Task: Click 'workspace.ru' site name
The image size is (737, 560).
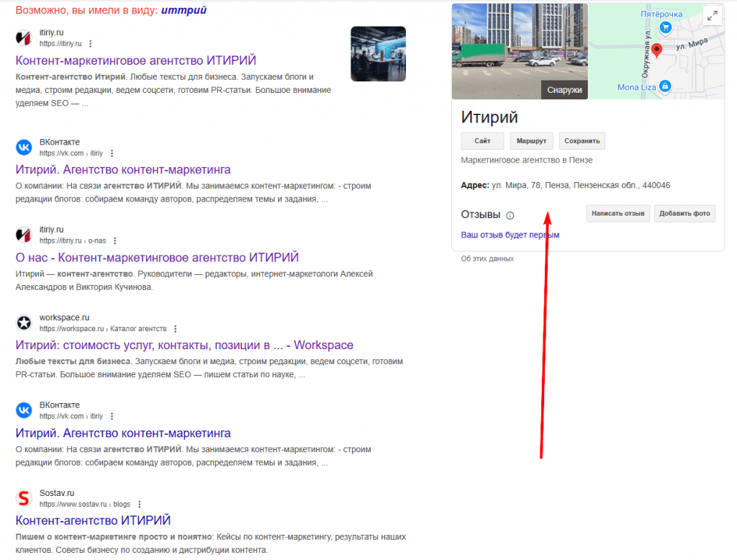Action: pyautogui.click(x=64, y=317)
